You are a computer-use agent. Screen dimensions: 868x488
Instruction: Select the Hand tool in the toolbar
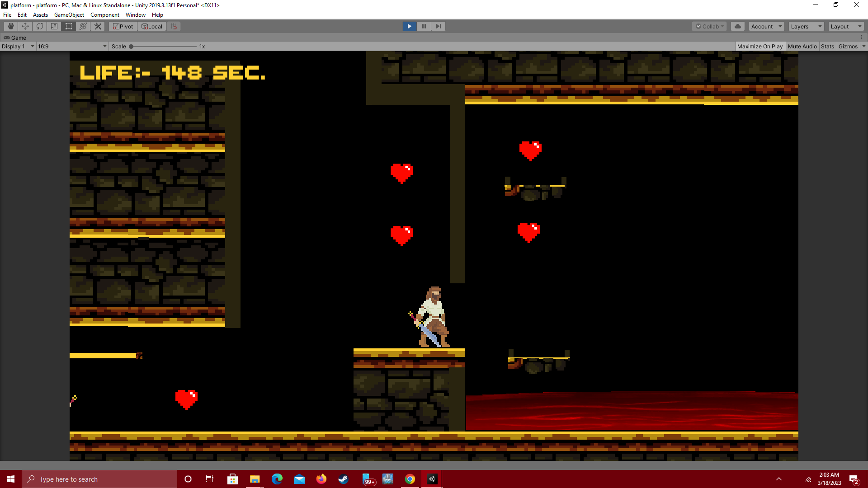point(10,26)
